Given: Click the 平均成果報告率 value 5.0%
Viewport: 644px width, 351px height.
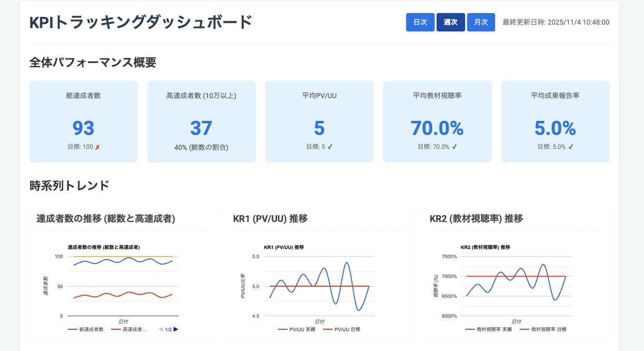Looking at the screenshot, I should click(555, 128).
